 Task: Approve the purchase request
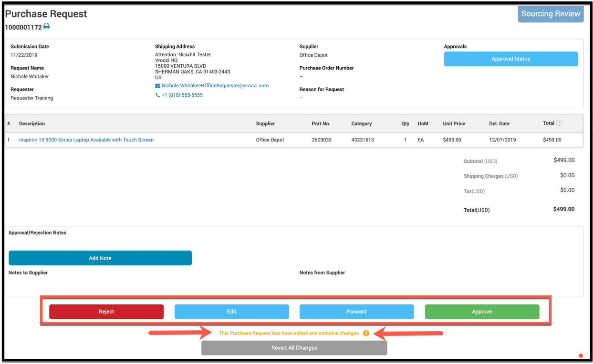[x=482, y=312]
